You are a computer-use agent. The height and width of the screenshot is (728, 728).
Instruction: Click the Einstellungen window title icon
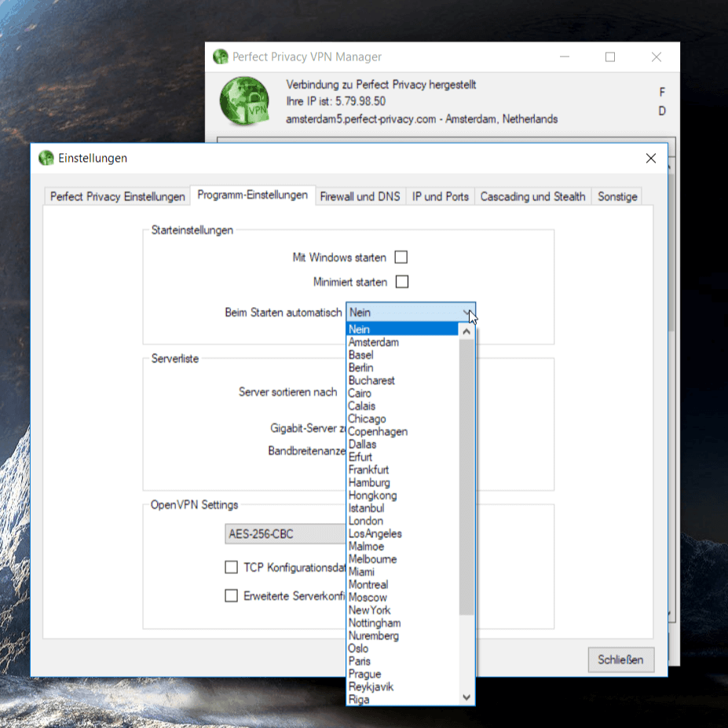46,158
